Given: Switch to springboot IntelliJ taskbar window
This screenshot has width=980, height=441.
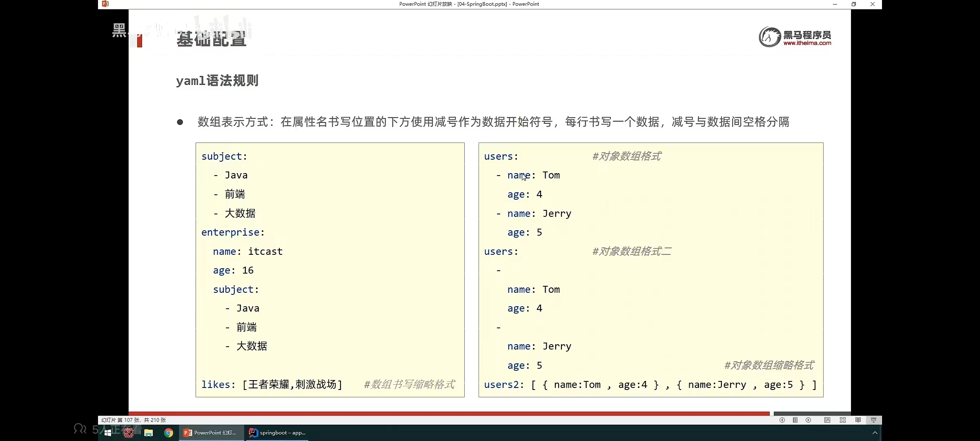Looking at the screenshot, I should click(x=278, y=433).
